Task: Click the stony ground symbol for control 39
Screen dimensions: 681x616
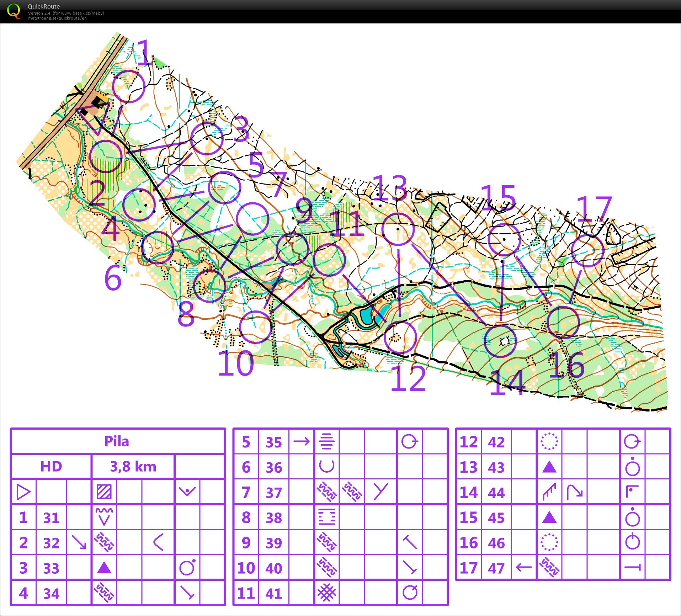Action: [326, 542]
